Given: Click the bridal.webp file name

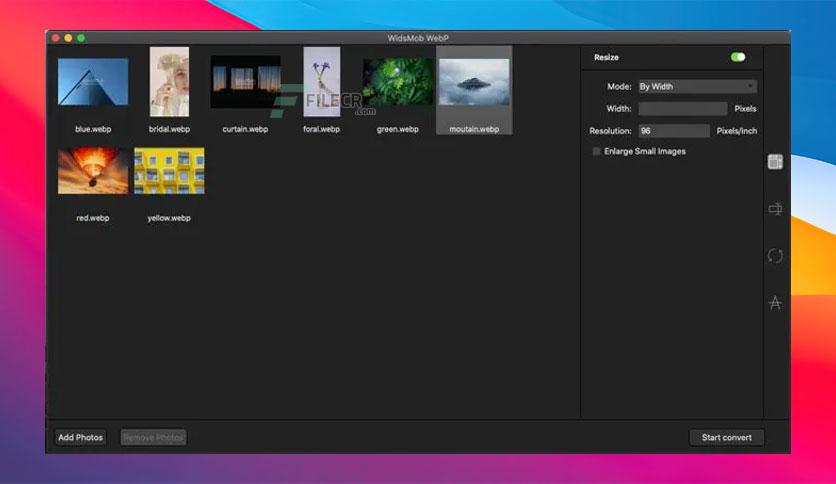Looking at the screenshot, I should (x=169, y=129).
